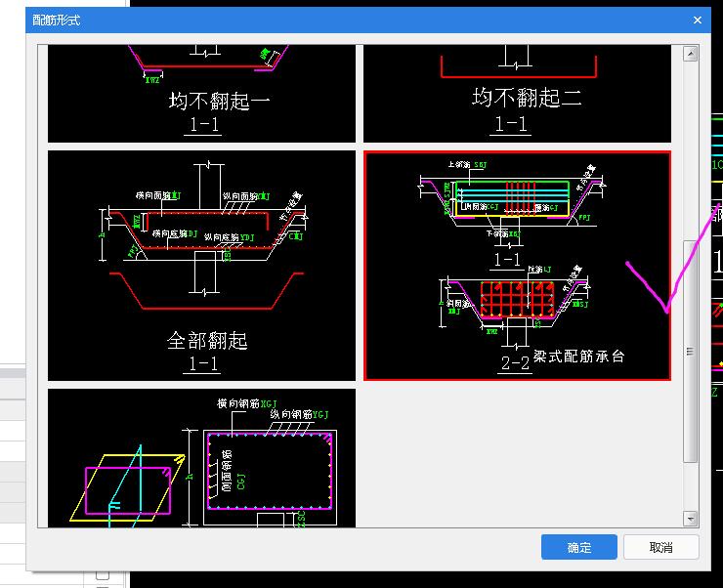The height and width of the screenshot is (588, 723).
Task: Pick the 梁式配筋承台 reinforcement form diagram
Action: (x=517, y=266)
